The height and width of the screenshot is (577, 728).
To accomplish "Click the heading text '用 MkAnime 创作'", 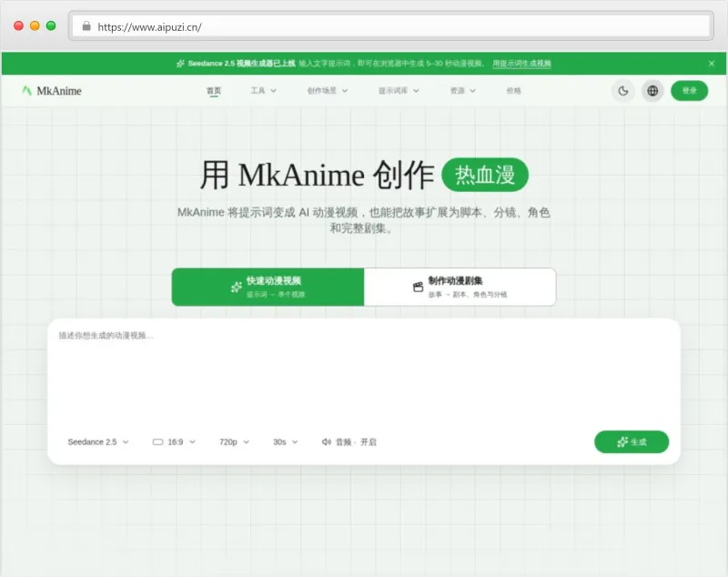I will 317,176.
